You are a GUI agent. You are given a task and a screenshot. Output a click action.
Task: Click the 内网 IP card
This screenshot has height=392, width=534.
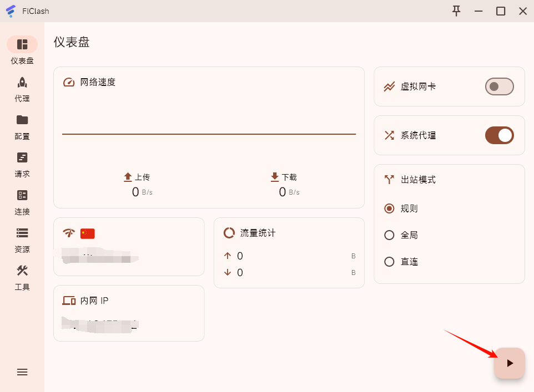pos(129,313)
